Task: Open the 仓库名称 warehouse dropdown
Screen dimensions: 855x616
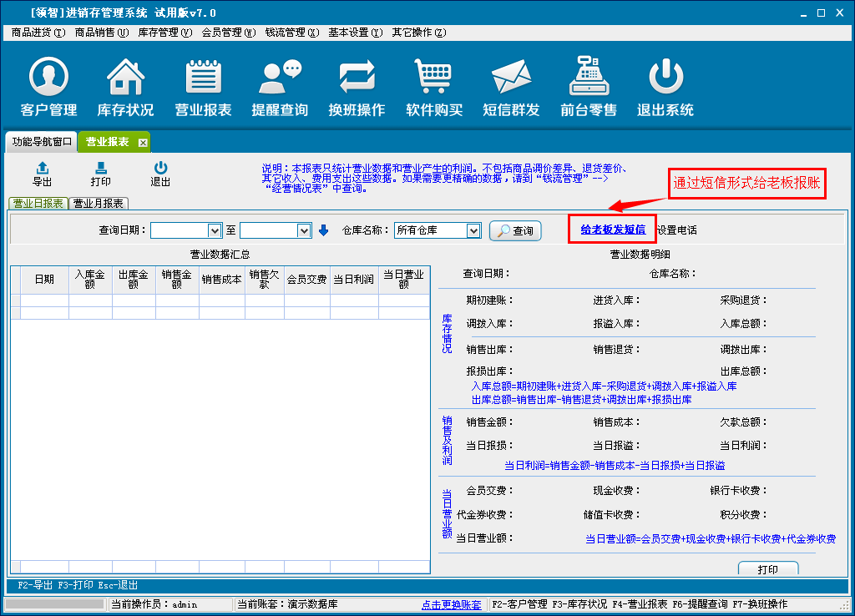Action: (473, 230)
